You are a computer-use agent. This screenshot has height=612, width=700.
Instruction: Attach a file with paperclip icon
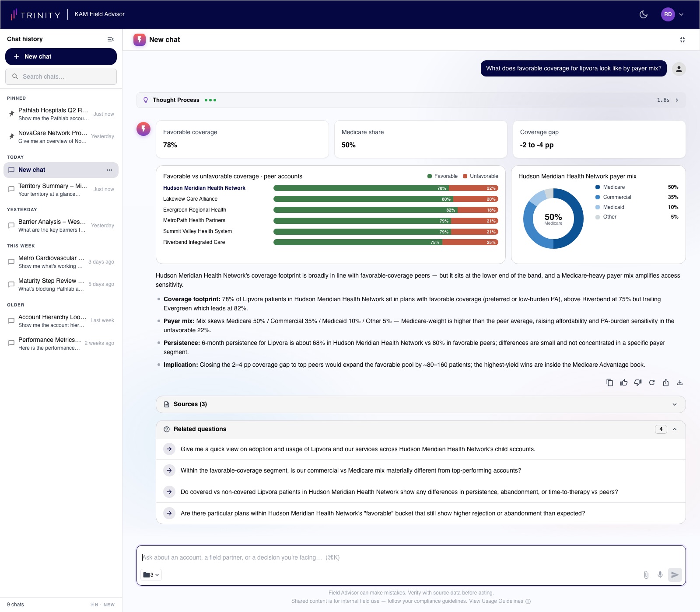(x=646, y=575)
